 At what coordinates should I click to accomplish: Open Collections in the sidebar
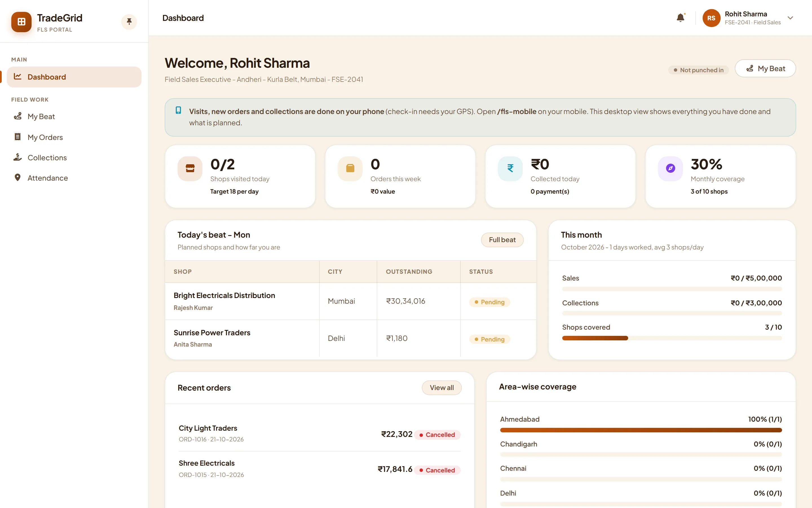pos(74,157)
